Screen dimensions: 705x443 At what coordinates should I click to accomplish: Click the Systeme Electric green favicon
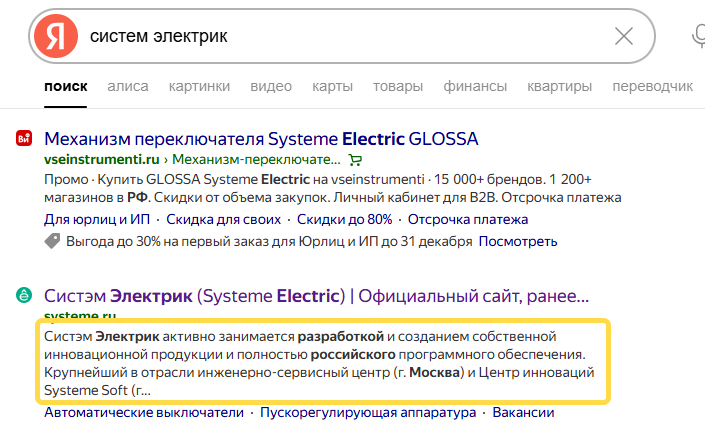[x=23, y=296]
